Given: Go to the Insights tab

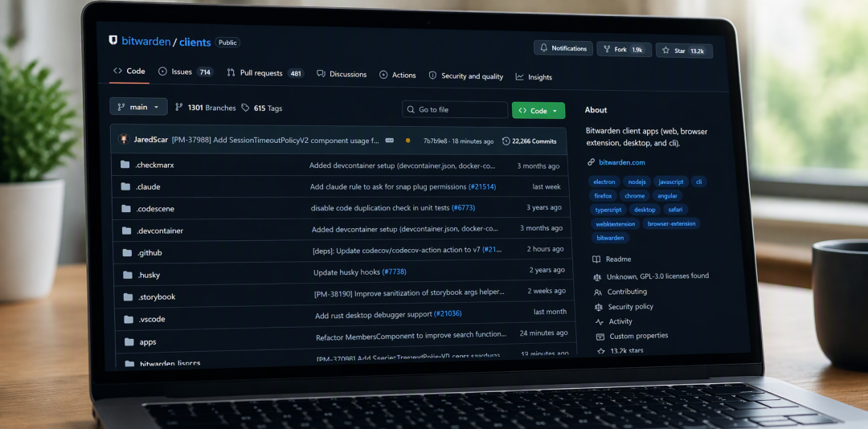Looking at the screenshot, I should tap(534, 77).
